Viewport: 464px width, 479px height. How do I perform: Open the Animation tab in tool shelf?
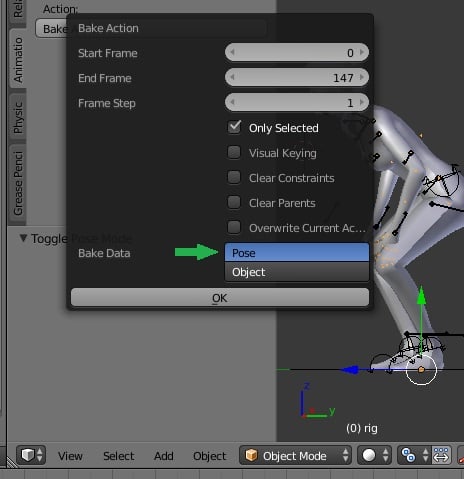pos(18,59)
